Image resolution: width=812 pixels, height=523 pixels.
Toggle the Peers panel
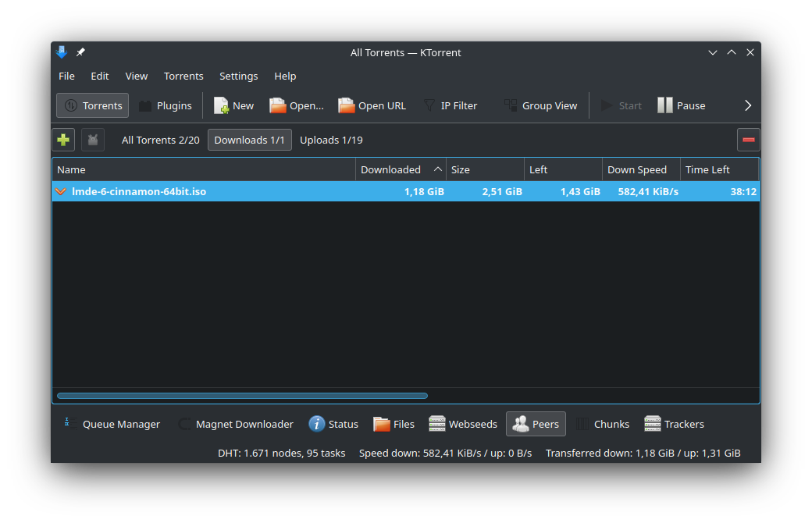[x=536, y=424]
